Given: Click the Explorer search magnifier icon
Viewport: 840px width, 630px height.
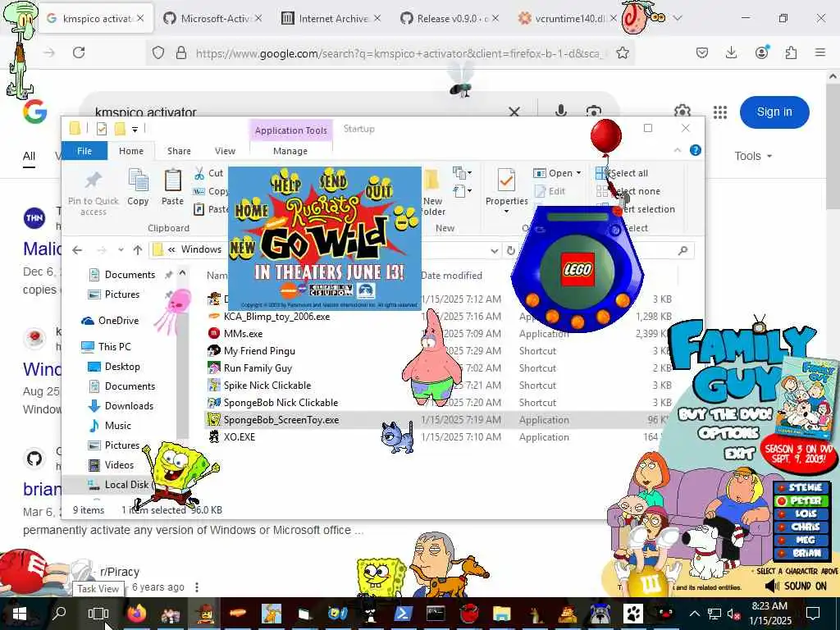Looking at the screenshot, I should click(682, 250).
